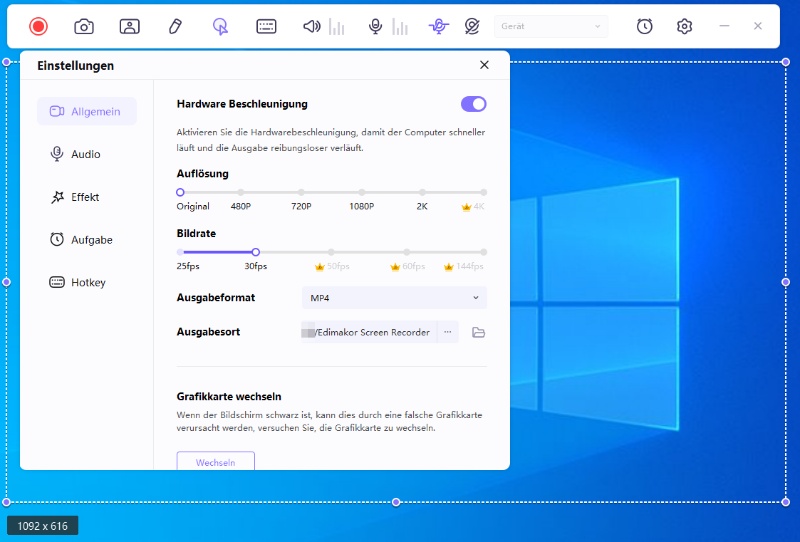
Task: Select the pen annotation tool
Action: [175, 27]
